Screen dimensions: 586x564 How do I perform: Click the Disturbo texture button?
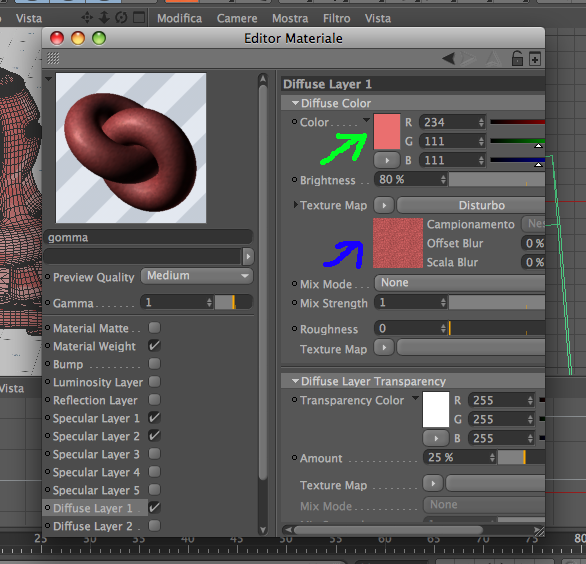471,205
